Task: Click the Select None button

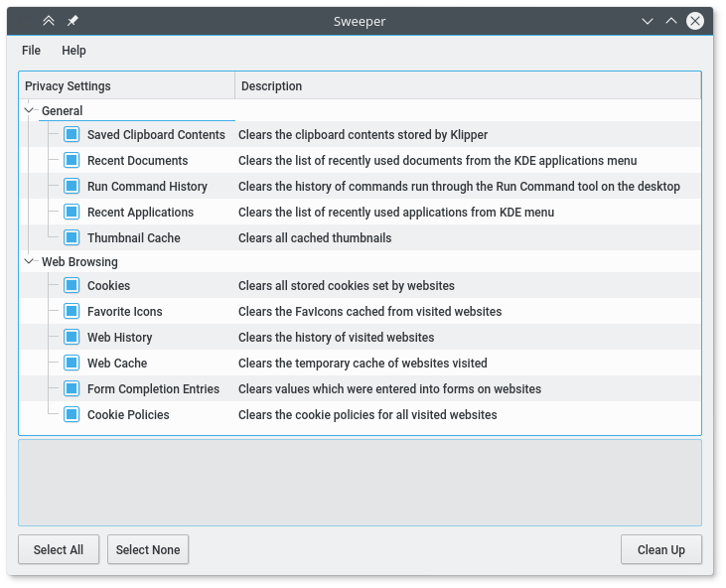Action: (x=148, y=549)
